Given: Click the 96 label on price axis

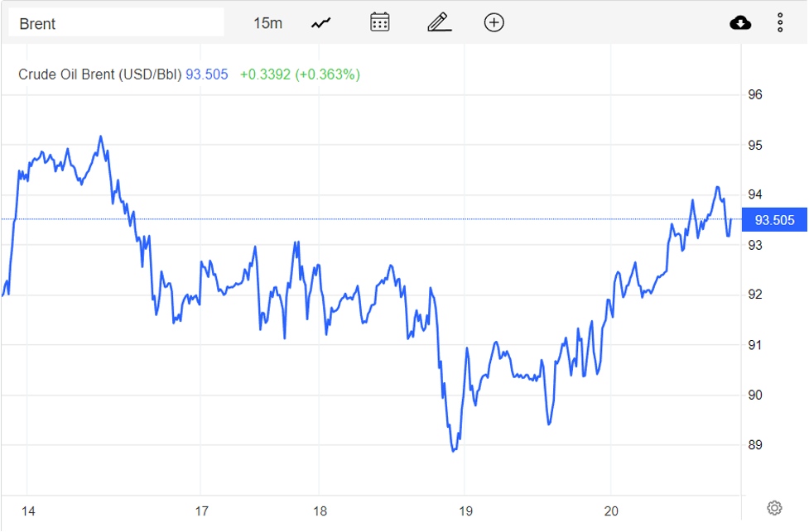Looking at the screenshot, I should coord(754,95).
